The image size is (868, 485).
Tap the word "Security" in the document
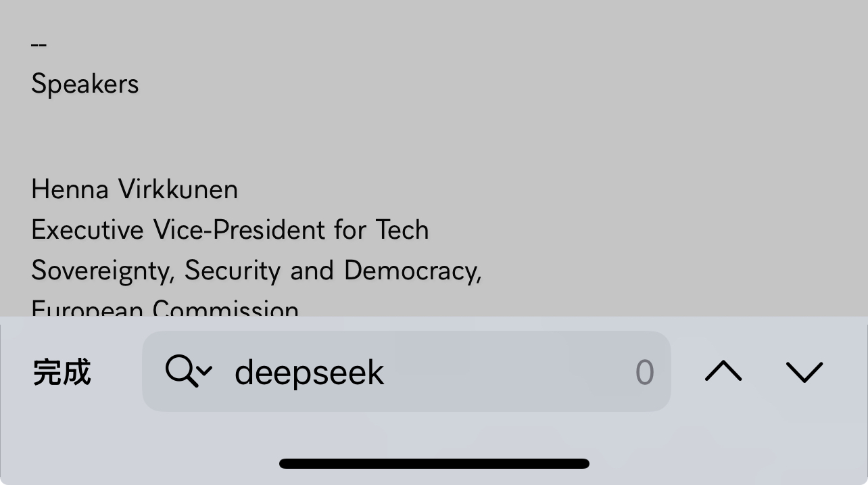tap(233, 271)
